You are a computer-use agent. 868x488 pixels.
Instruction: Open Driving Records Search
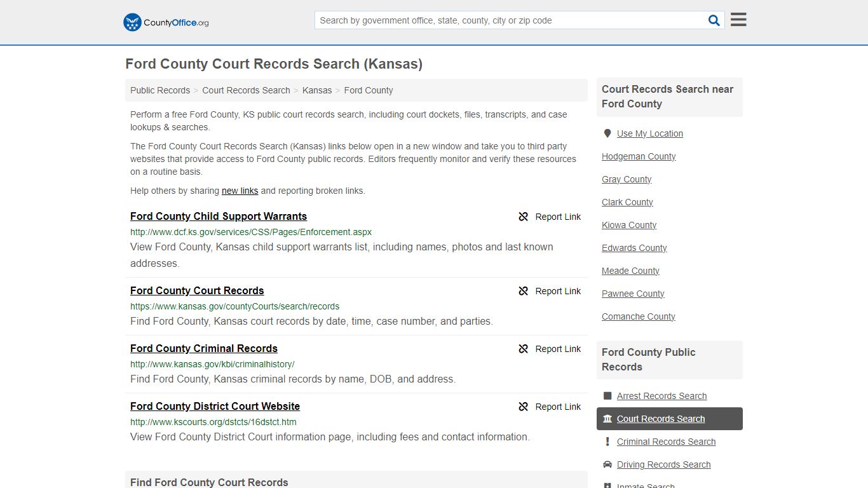click(663, 464)
